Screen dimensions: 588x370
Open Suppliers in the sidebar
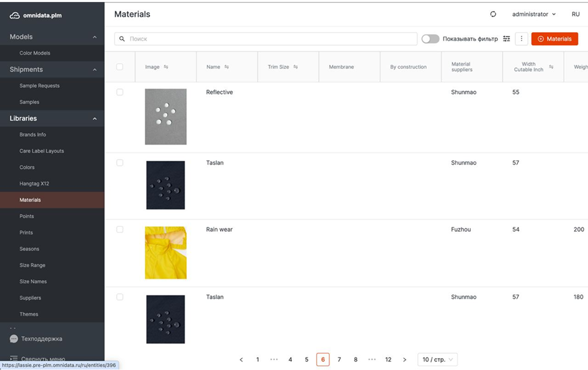(x=30, y=298)
